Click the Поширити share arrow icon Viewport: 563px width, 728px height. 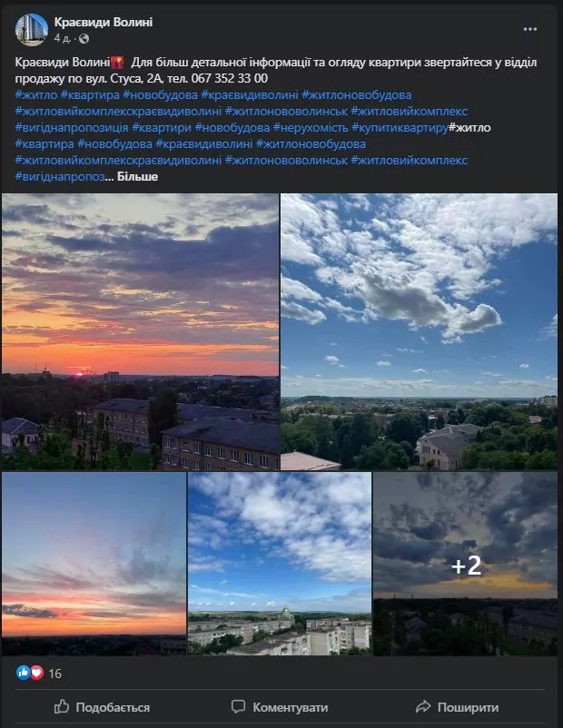423,706
